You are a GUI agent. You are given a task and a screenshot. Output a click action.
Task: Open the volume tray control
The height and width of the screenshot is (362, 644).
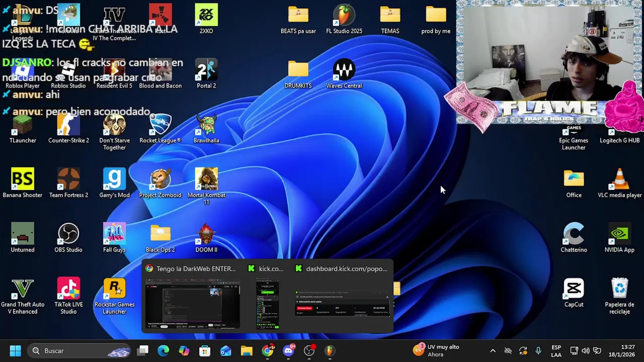(x=585, y=350)
